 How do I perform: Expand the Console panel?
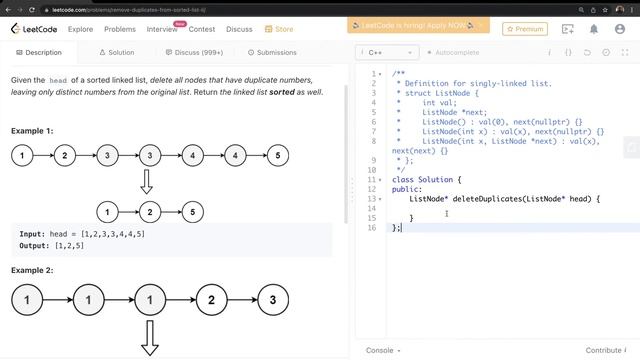pyautogui.click(x=383, y=350)
